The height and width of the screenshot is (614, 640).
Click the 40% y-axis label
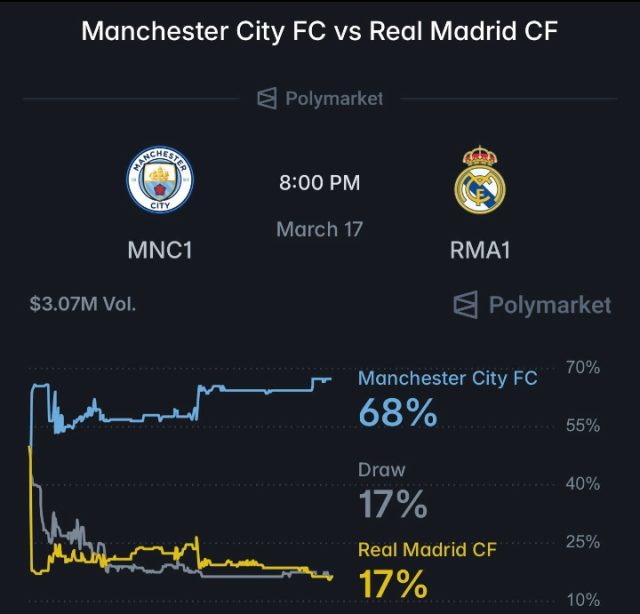click(x=584, y=484)
